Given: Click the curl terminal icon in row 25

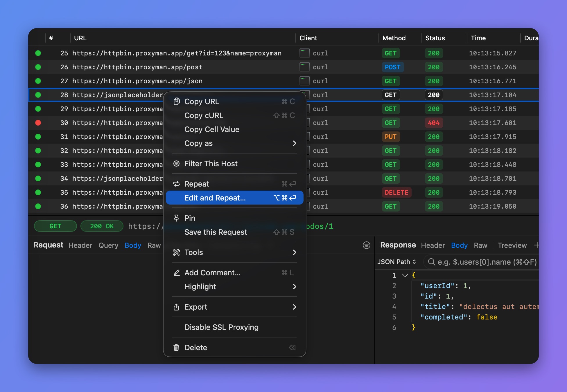Looking at the screenshot, I should pyautogui.click(x=304, y=53).
